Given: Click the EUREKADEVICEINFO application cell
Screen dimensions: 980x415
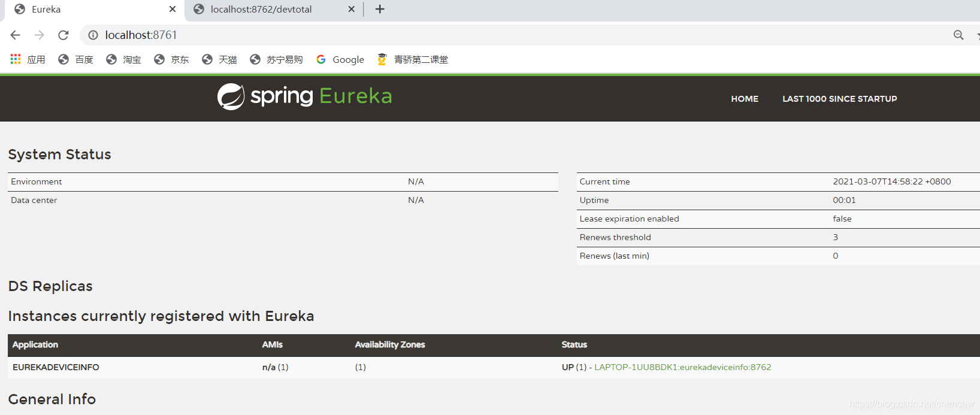Looking at the screenshot, I should [56, 367].
